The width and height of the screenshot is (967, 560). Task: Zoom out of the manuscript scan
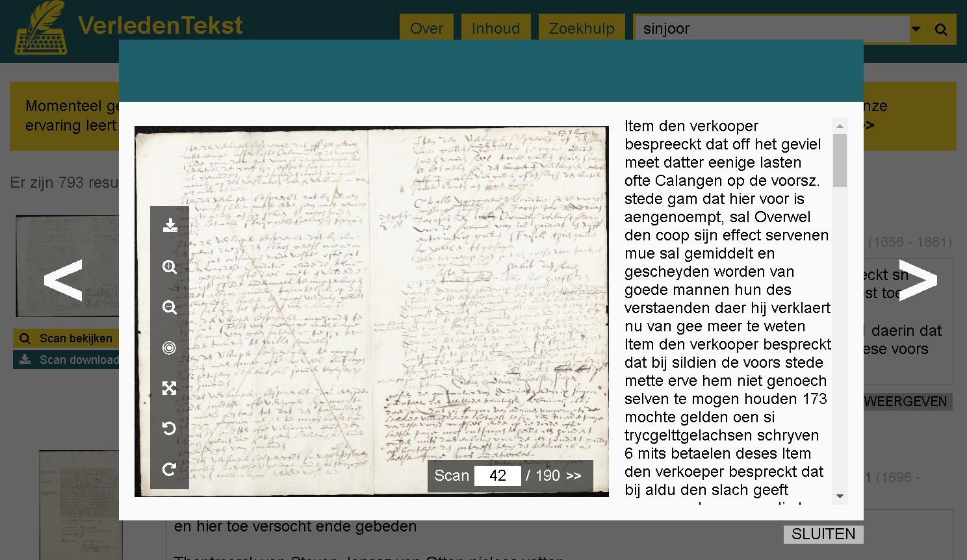(x=170, y=307)
